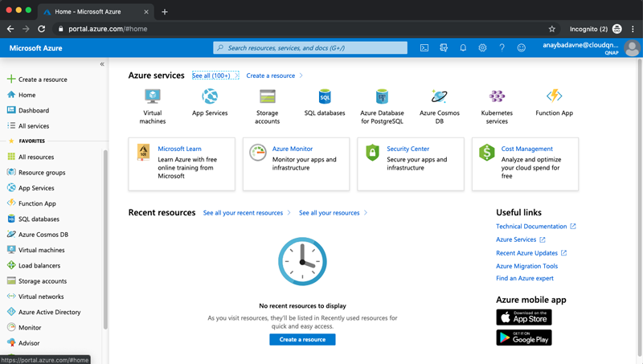643x364 pixels.
Task: Open help question mark icon
Action: 502,48
